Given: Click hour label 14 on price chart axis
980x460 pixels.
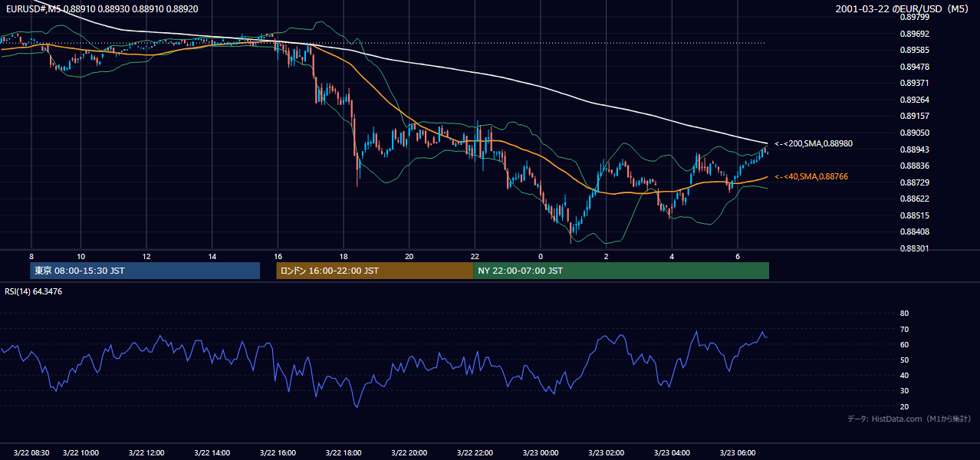Looking at the screenshot, I should [x=212, y=256].
